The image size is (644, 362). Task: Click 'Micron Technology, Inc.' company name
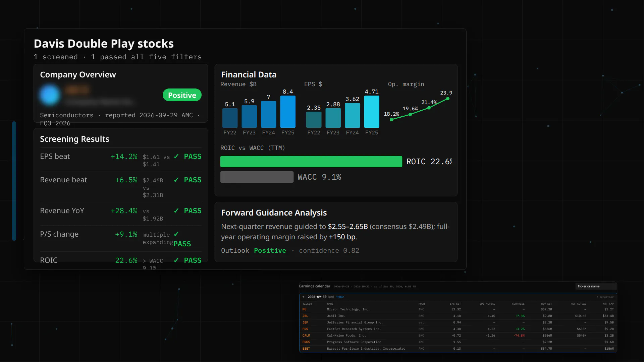tap(348, 309)
